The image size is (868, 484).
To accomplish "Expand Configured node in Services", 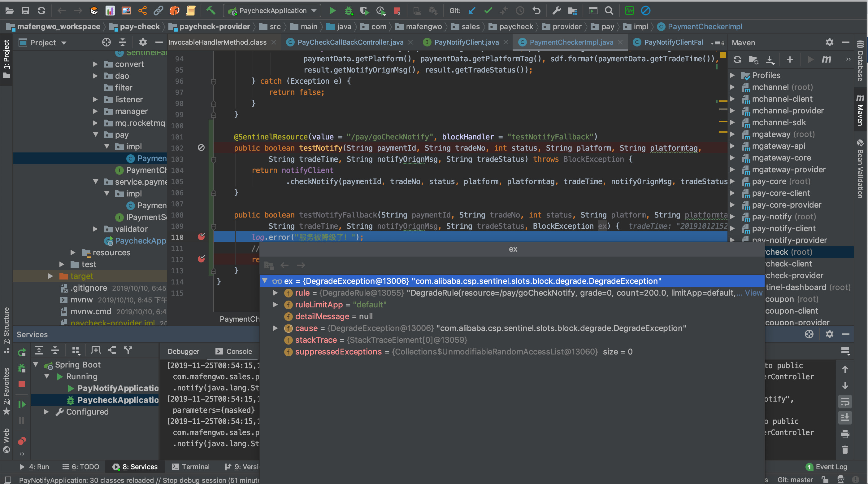I will click(x=46, y=412).
